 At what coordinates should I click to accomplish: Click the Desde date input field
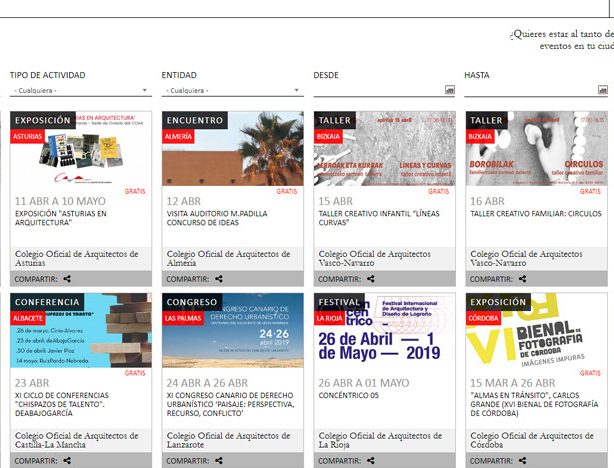(x=376, y=91)
